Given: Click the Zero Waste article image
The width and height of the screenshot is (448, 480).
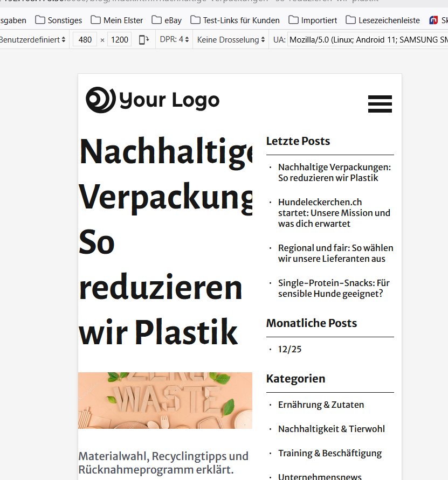Looking at the screenshot, I should tap(165, 400).
